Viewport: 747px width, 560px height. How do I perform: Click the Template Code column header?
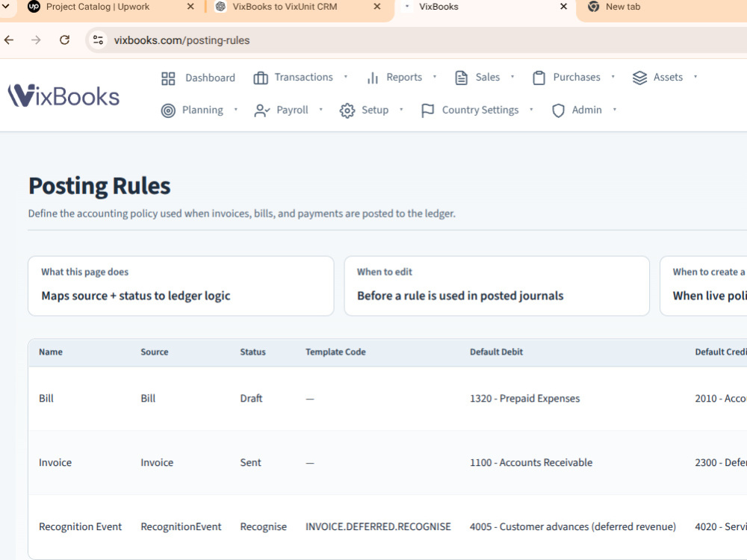335,352
